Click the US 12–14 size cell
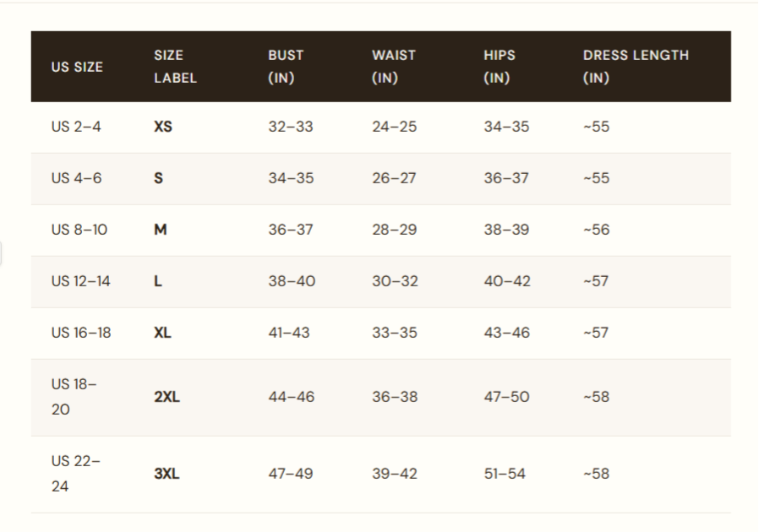The height and width of the screenshot is (532, 759). pos(80,281)
